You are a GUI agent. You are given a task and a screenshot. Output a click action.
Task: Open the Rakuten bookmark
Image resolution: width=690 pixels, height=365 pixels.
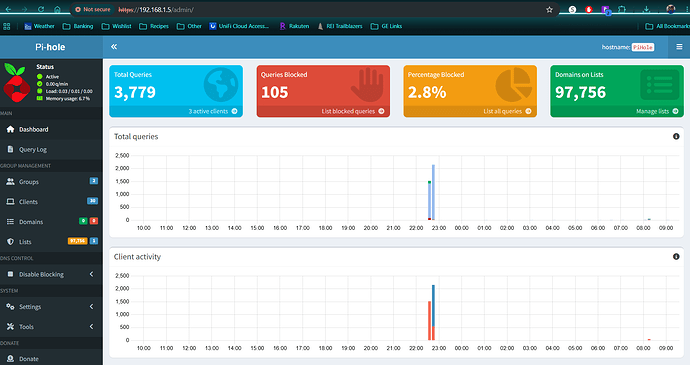[x=294, y=26]
